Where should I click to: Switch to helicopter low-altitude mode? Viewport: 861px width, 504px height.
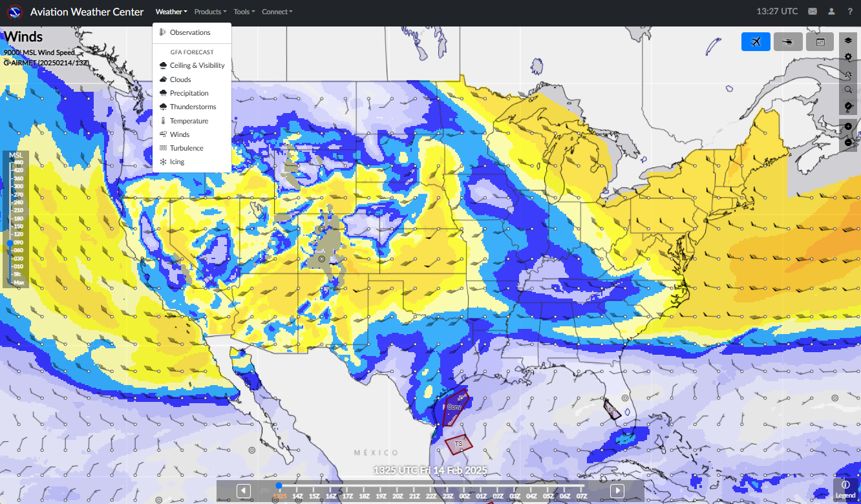click(788, 42)
